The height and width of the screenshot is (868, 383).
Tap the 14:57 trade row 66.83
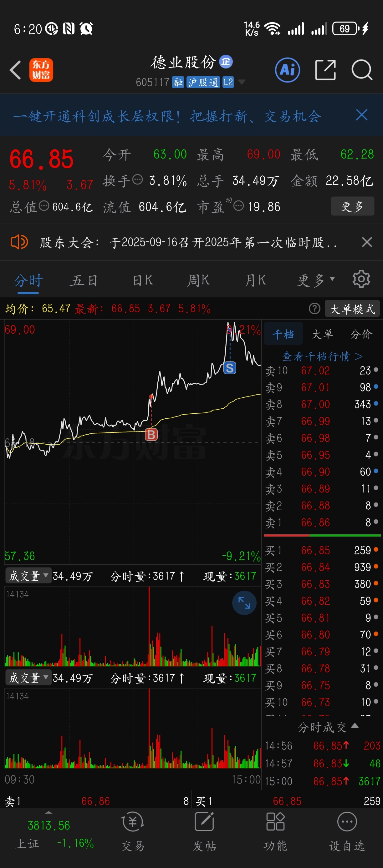point(323,764)
